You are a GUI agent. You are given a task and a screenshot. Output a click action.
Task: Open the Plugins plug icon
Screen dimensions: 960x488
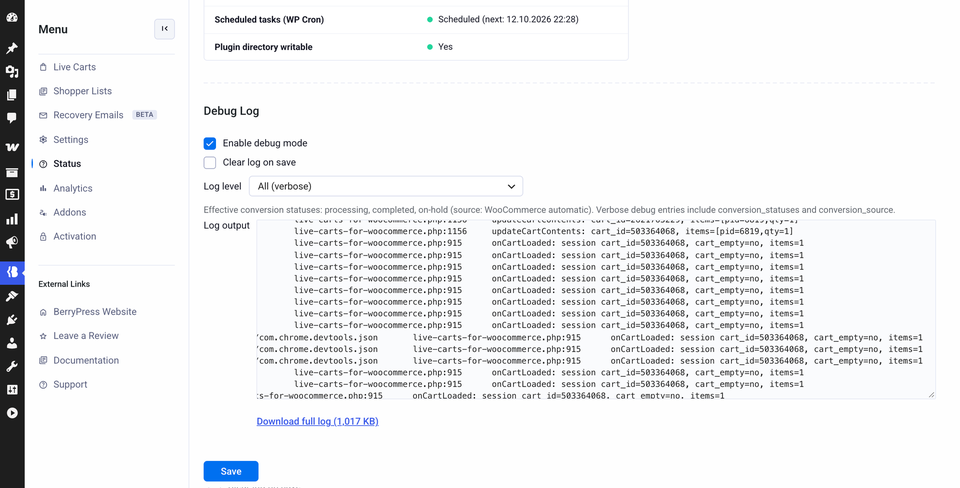pyautogui.click(x=12, y=320)
